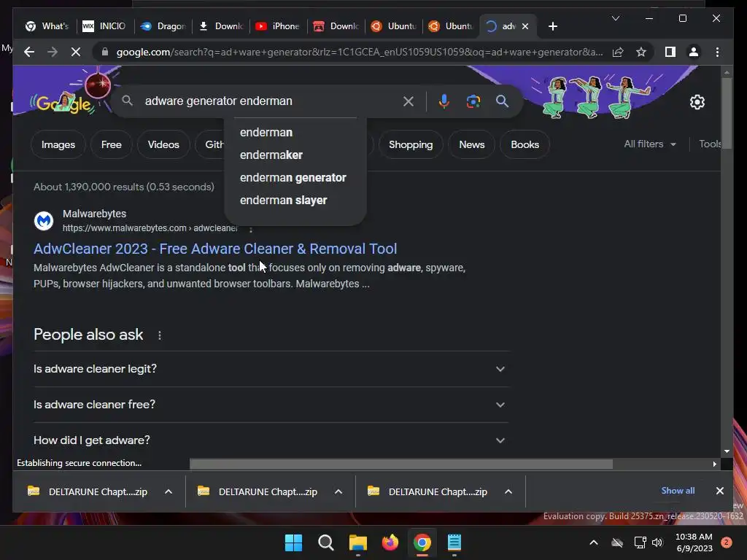Viewport: 747px width, 560px height.
Task: Click the address bar URL
Action: coord(360,52)
